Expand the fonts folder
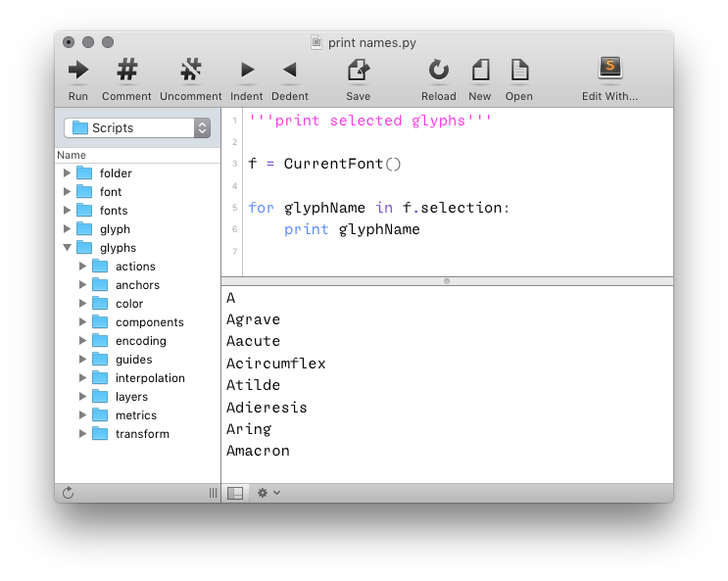 (67, 210)
